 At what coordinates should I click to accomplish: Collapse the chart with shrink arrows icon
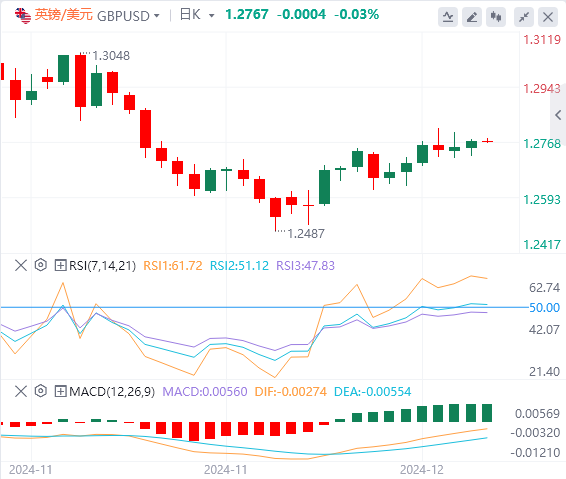click(524, 17)
